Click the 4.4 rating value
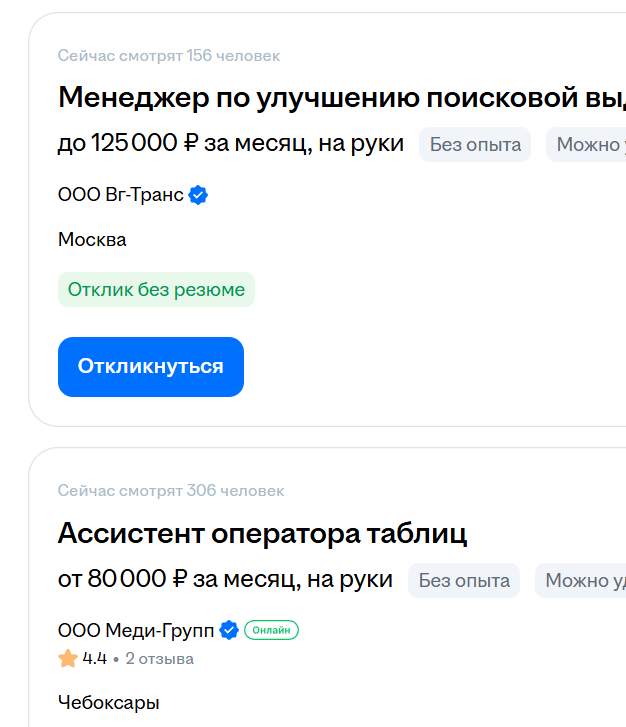Screen dimensions: 626x727 95,659
